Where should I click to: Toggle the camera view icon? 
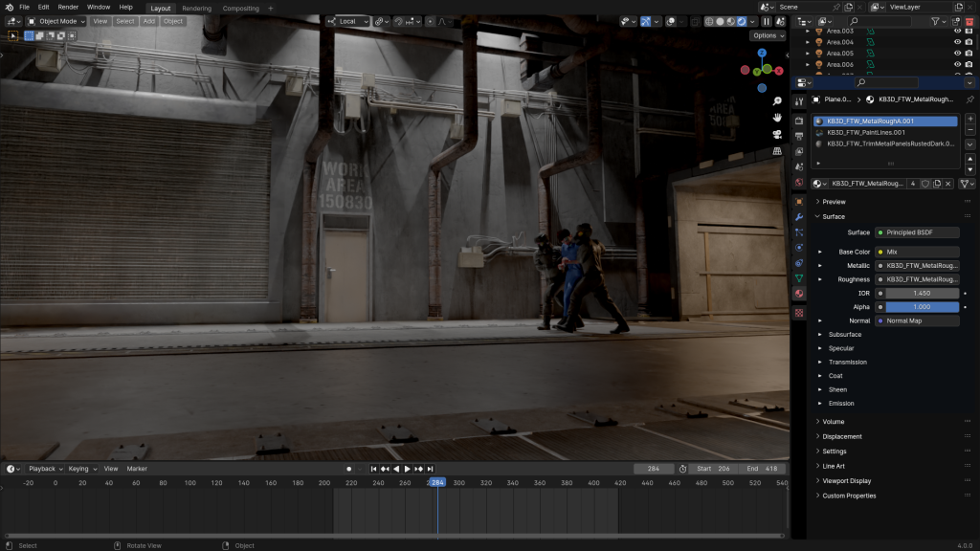click(x=777, y=134)
